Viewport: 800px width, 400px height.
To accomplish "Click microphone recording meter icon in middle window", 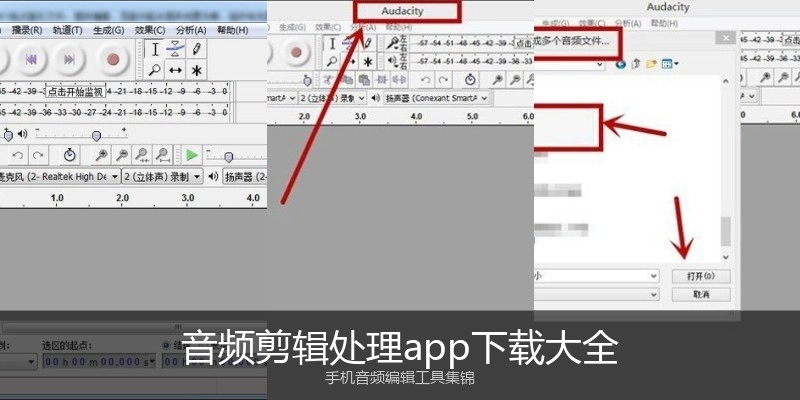I will [392, 43].
